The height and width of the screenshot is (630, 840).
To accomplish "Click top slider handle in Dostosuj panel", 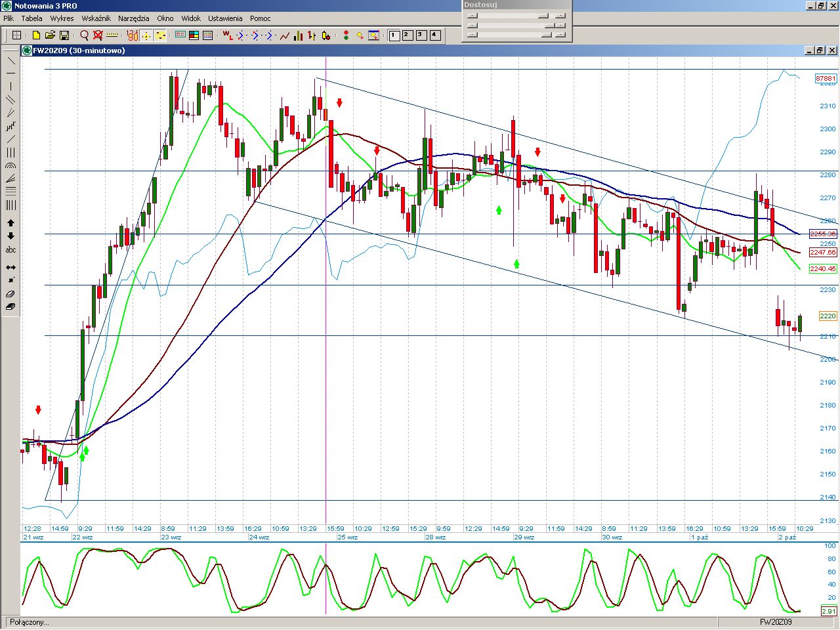I will (543, 16).
